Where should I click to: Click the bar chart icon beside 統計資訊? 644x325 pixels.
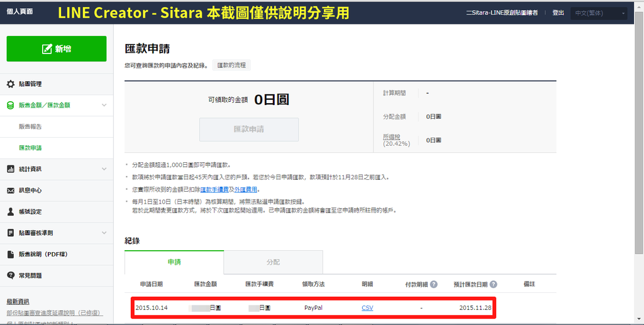pos(11,169)
